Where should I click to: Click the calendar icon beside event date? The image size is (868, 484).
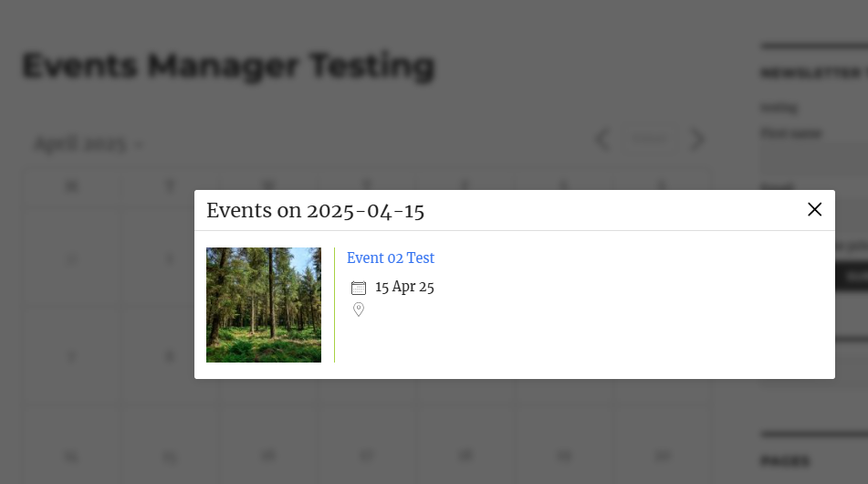click(359, 288)
